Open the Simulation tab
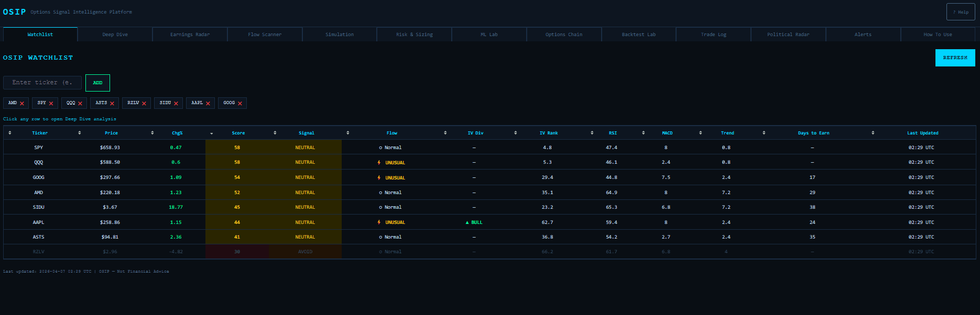The width and height of the screenshot is (980, 315). coord(340,35)
